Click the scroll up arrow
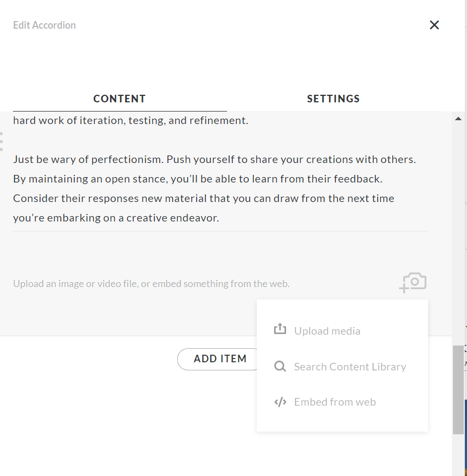 coord(458,119)
